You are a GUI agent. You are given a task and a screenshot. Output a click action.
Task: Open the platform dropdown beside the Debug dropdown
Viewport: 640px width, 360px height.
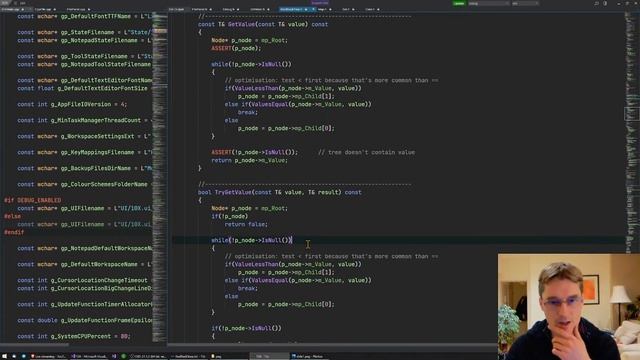pos(524,3)
